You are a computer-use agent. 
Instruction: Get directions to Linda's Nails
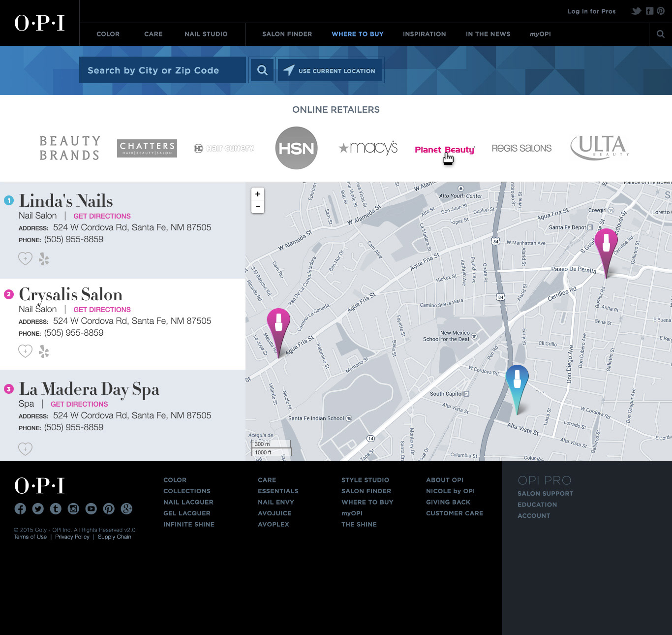[x=102, y=216]
